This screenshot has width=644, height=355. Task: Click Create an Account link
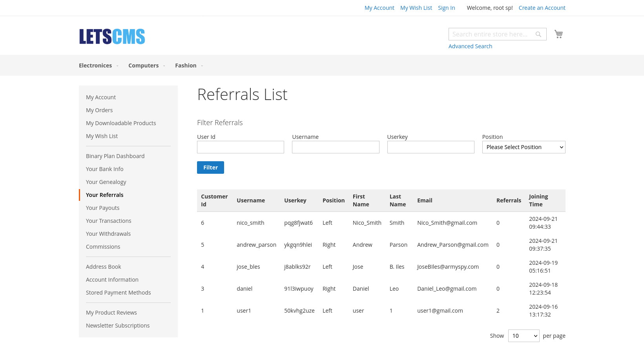coord(542,8)
